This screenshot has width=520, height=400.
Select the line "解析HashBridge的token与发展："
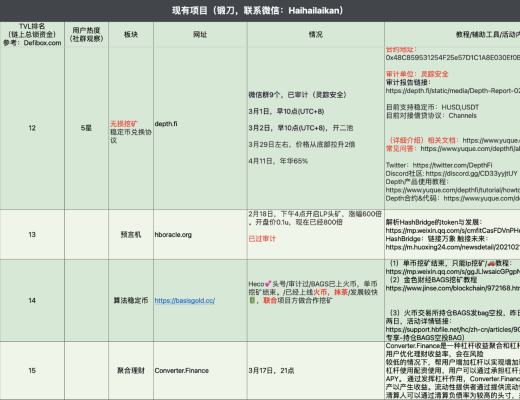tap(434, 222)
